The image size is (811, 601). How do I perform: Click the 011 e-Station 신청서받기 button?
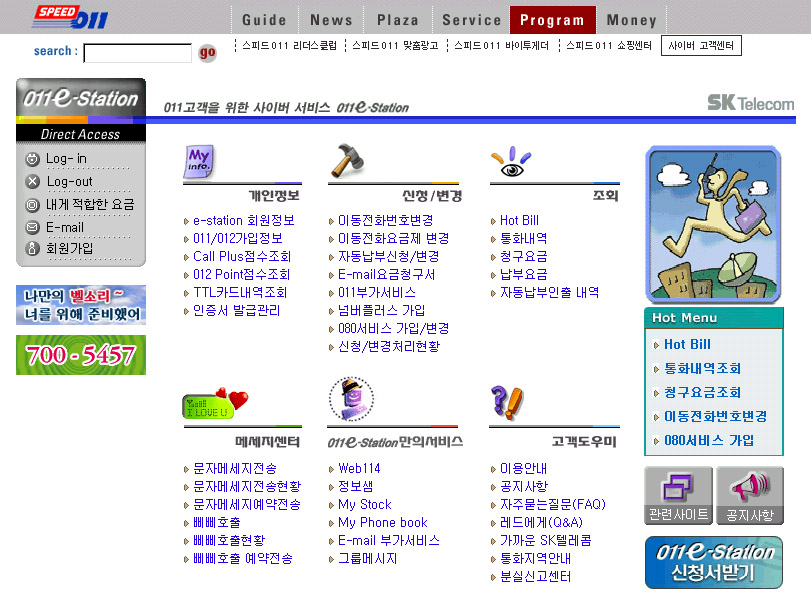(714, 562)
